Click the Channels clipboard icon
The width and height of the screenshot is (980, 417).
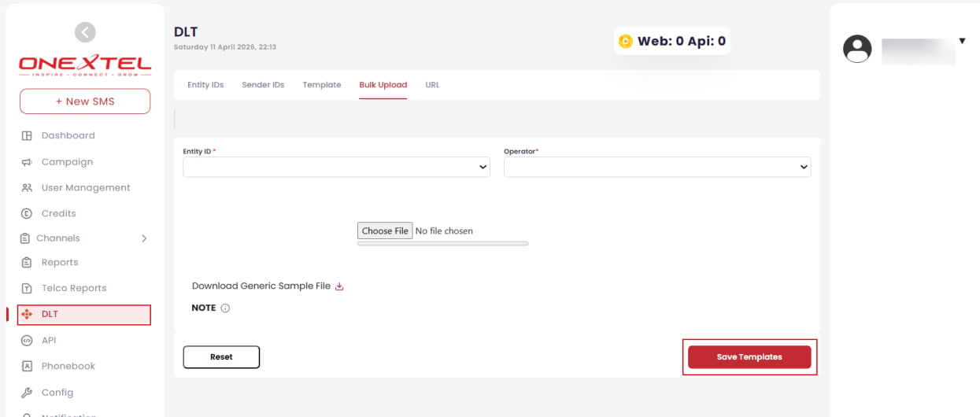tap(24, 238)
